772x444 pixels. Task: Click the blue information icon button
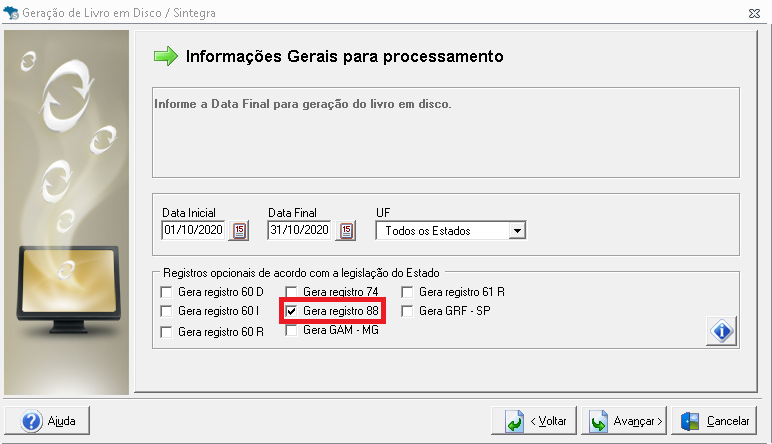coord(722,331)
